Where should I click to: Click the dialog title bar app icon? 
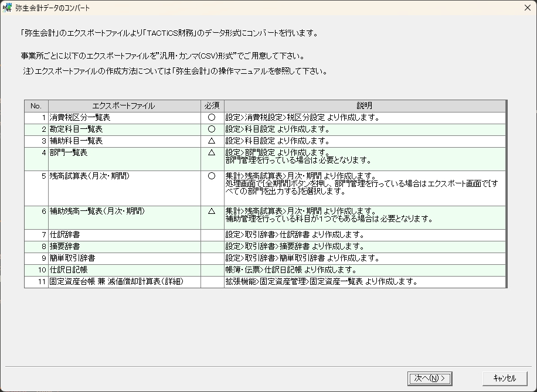(7, 8)
